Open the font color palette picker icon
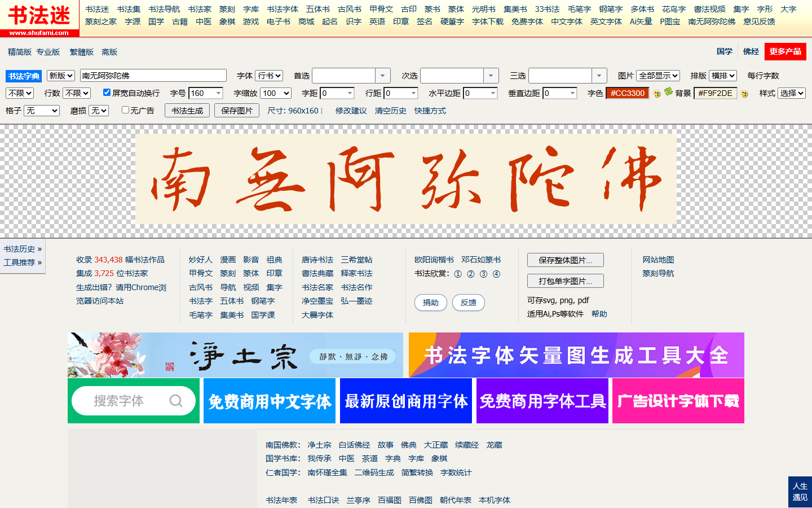812x508 pixels. (x=657, y=94)
